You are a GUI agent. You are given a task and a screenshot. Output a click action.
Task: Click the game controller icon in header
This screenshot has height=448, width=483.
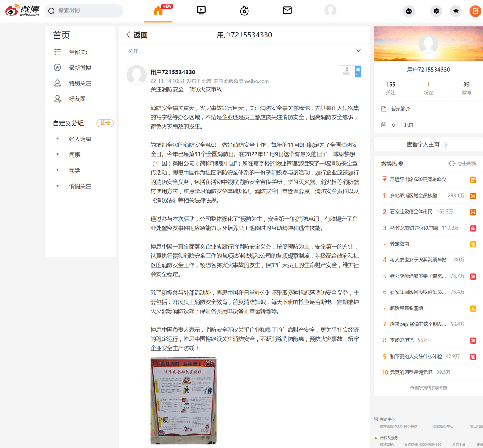coord(409,11)
